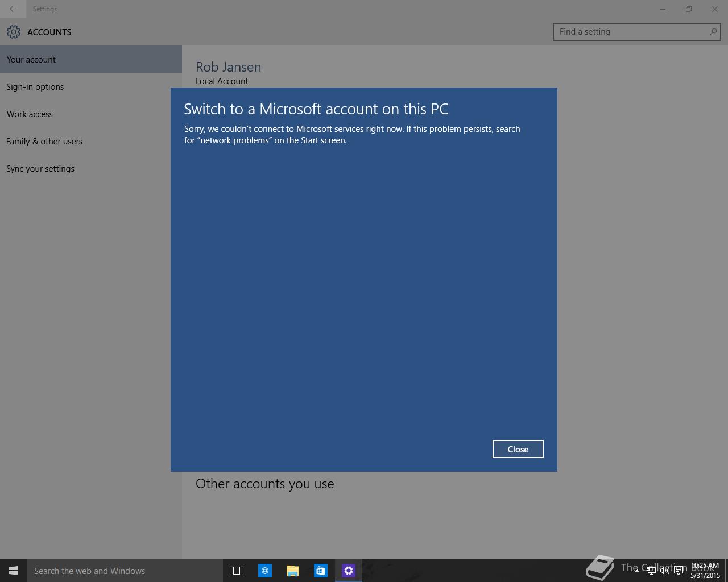Viewport: 728px width, 582px height.
Task: Open Sync your settings
Action: pos(91,168)
